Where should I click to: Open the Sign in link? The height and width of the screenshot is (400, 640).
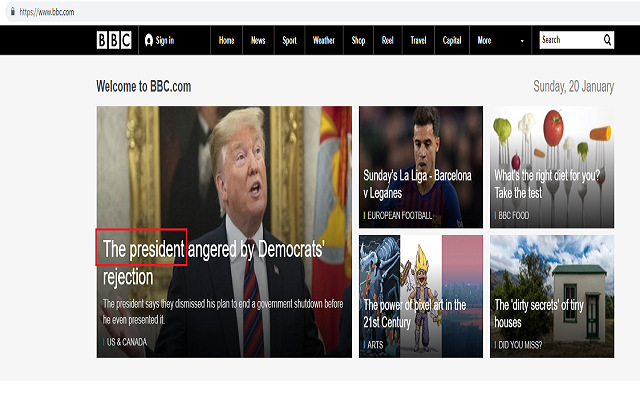pyautogui.click(x=165, y=40)
